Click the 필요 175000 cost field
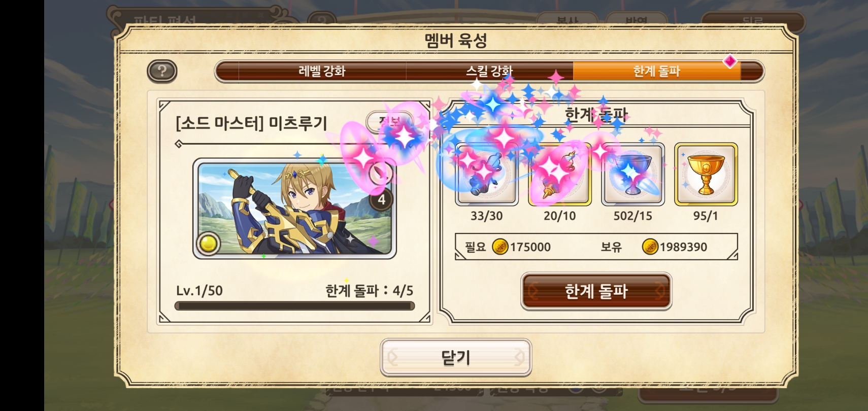The width and height of the screenshot is (868, 411). coord(596,247)
